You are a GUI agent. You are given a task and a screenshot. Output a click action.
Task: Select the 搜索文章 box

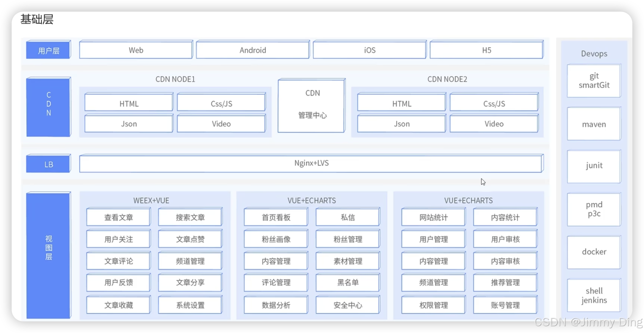[x=190, y=217]
